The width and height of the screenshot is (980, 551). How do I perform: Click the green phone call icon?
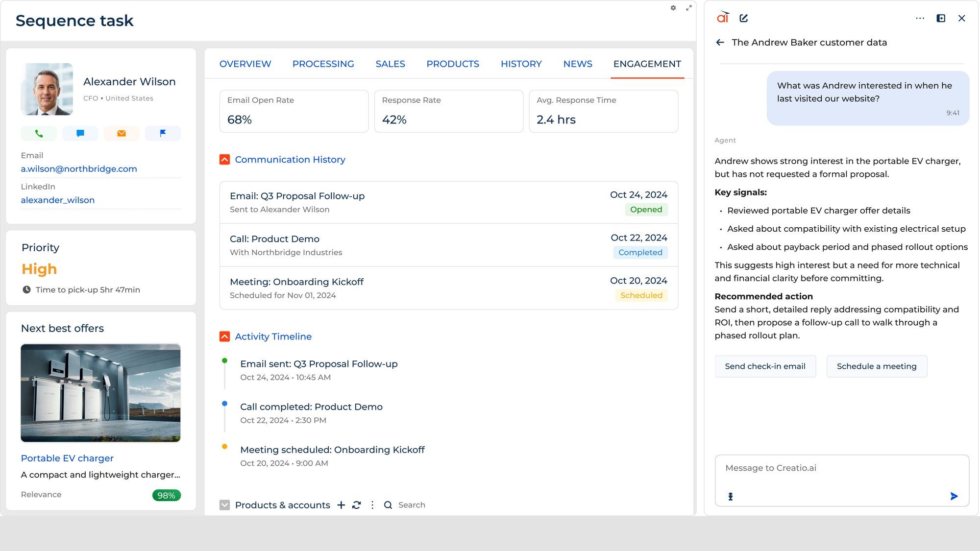click(39, 133)
